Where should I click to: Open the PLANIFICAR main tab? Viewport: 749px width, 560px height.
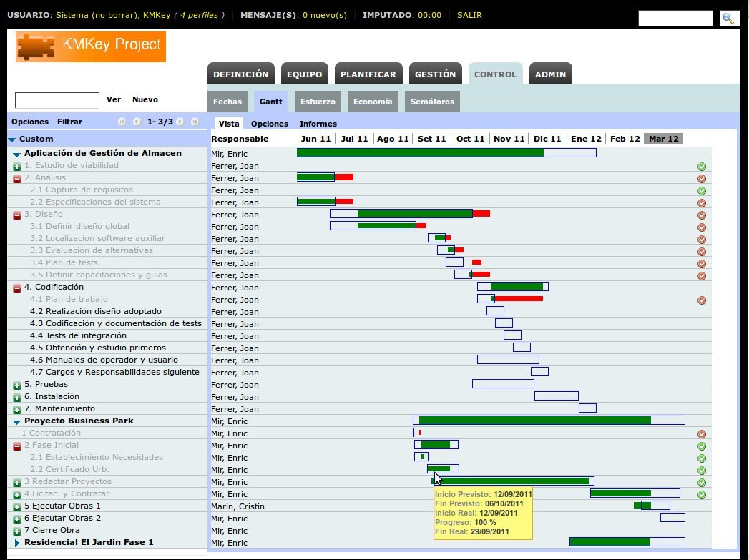368,74
